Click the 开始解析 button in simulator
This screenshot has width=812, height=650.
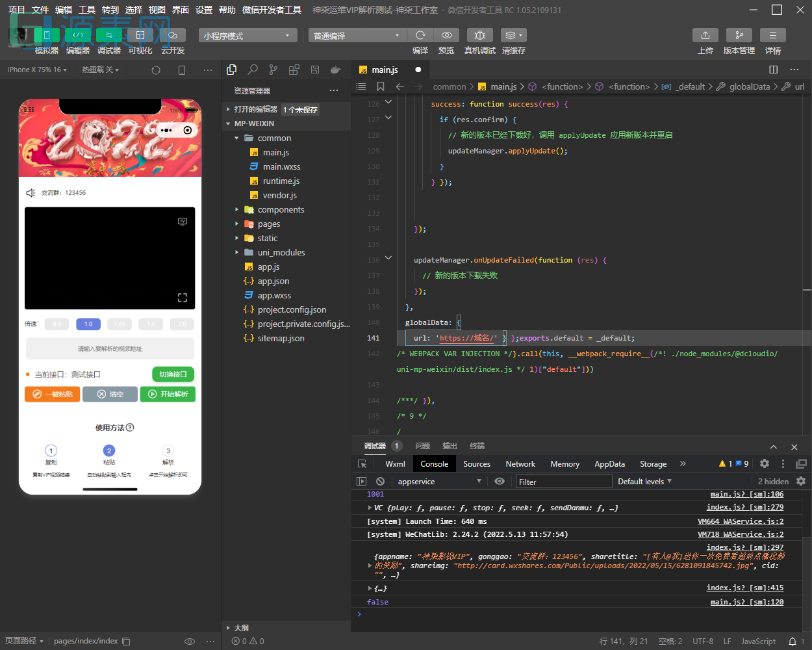click(168, 395)
